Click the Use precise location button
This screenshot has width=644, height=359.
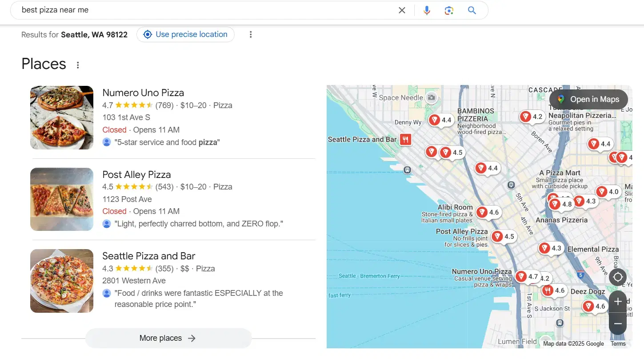[x=185, y=34]
